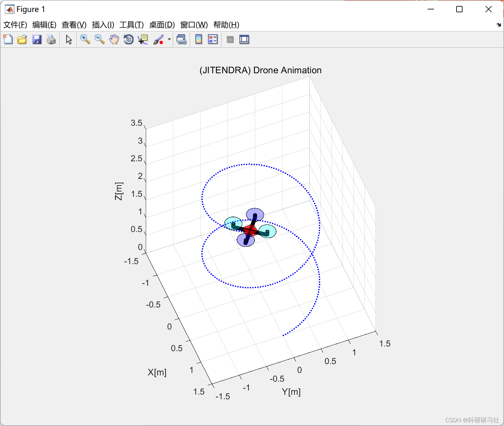The height and width of the screenshot is (426, 504).
Task: Open the 查看(V) menu
Action: click(x=74, y=25)
